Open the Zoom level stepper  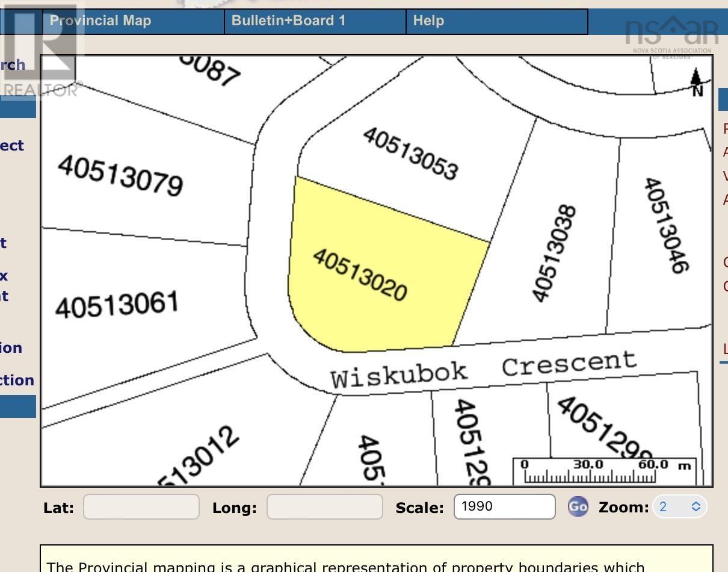tap(695, 507)
